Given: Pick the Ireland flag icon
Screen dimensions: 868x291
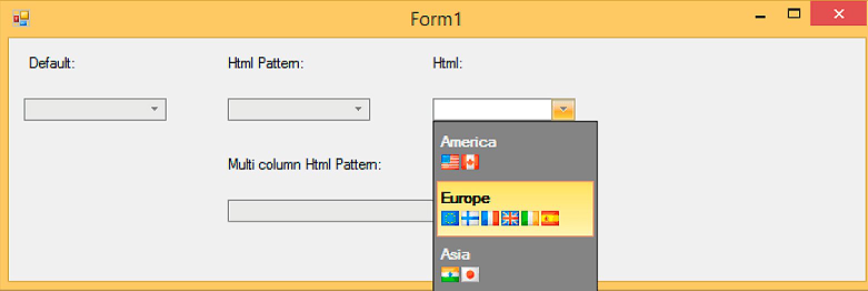Looking at the screenshot, I should tap(530, 219).
